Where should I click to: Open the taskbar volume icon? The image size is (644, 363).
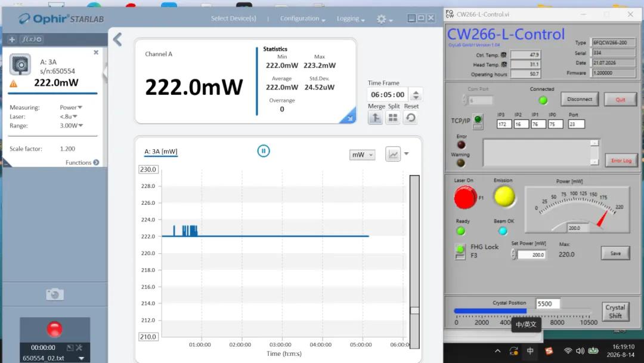coord(580,351)
